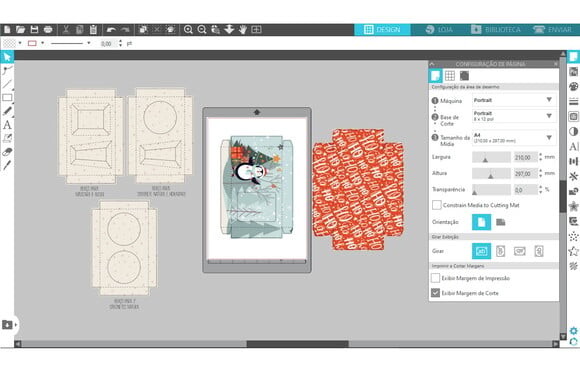Select the Eraser tool

pos(7,152)
